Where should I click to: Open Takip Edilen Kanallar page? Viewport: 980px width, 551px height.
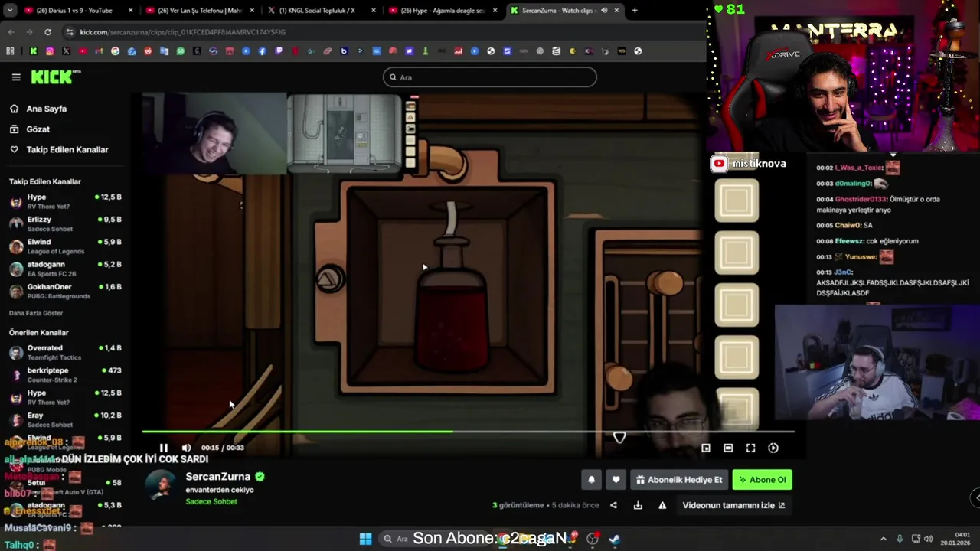67,150
